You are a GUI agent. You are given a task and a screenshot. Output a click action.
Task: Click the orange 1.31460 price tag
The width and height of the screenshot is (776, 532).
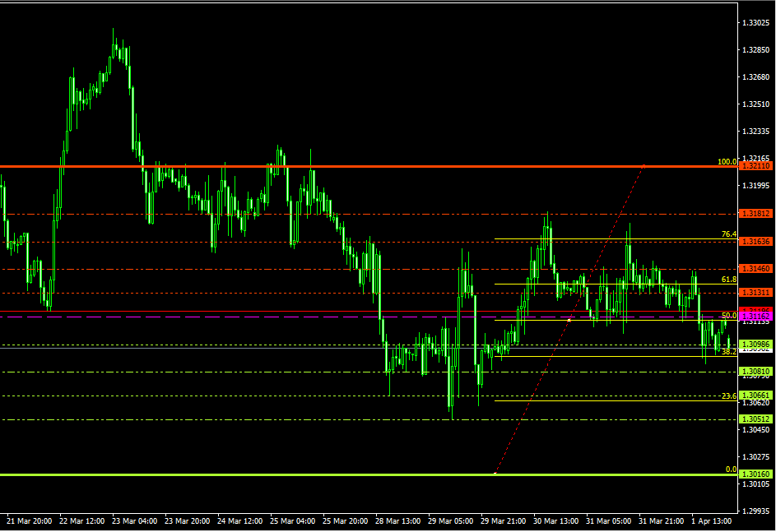[x=755, y=269]
